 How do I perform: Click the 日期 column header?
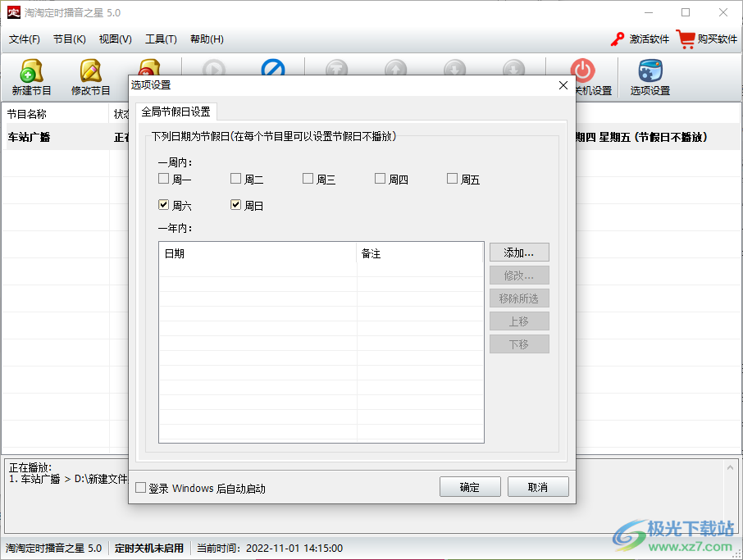coord(258,253)
